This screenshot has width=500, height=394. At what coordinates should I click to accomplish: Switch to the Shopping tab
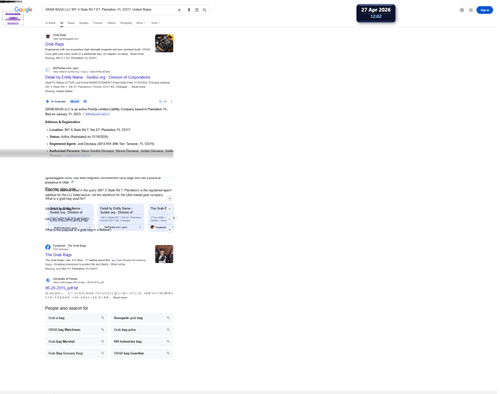coord(126,23)
